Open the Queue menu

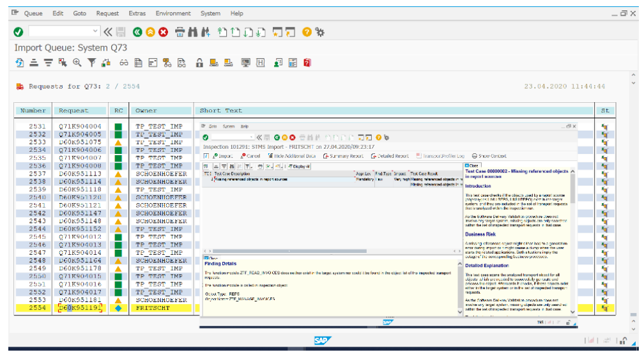(x=33, y=13)
